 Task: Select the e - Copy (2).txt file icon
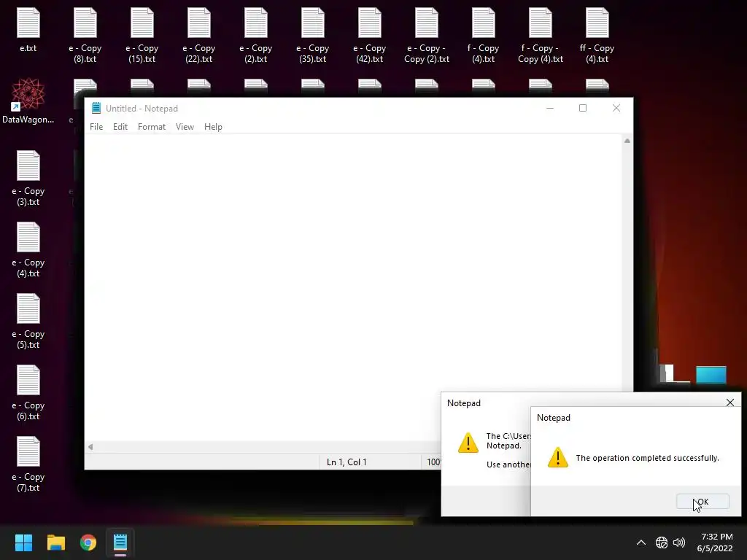256,23
